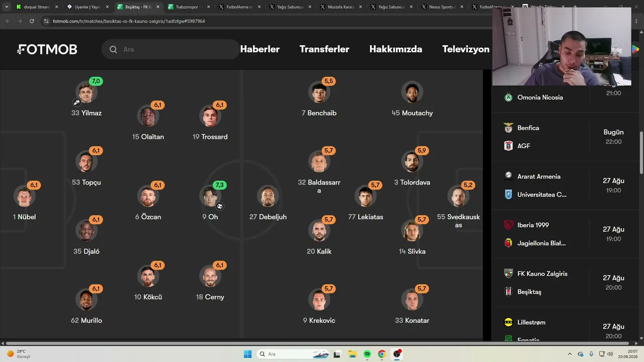
Task: Click the player name 45 Moutachy
Action: [412, 113]
